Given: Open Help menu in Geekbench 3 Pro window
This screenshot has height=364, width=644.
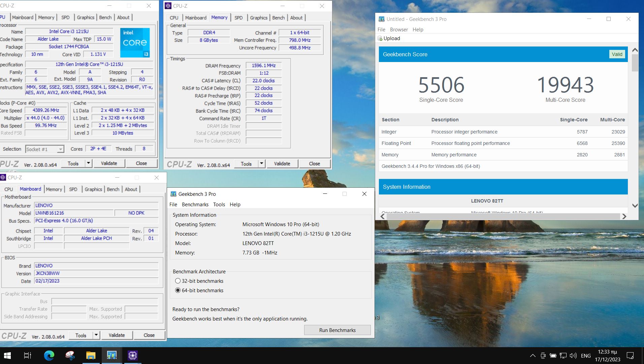Looking at the screenshot, I should click(x=235, y=205).
